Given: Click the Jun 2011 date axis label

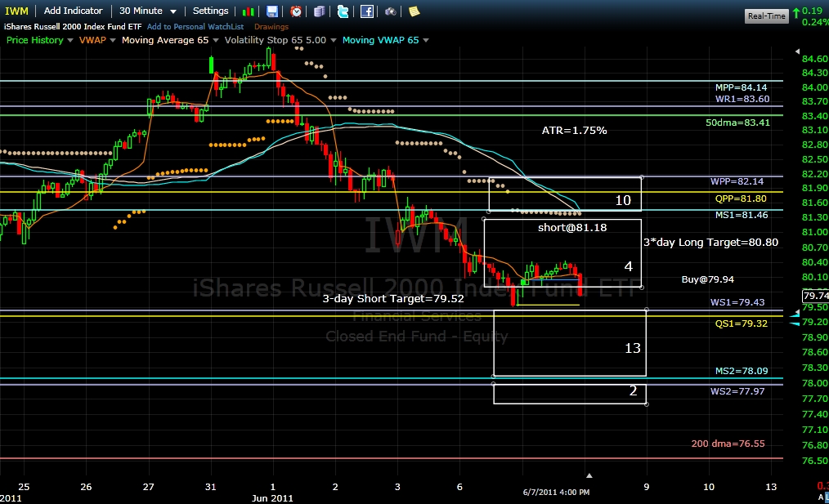Looking at the screenshot, I should point(272,498).
